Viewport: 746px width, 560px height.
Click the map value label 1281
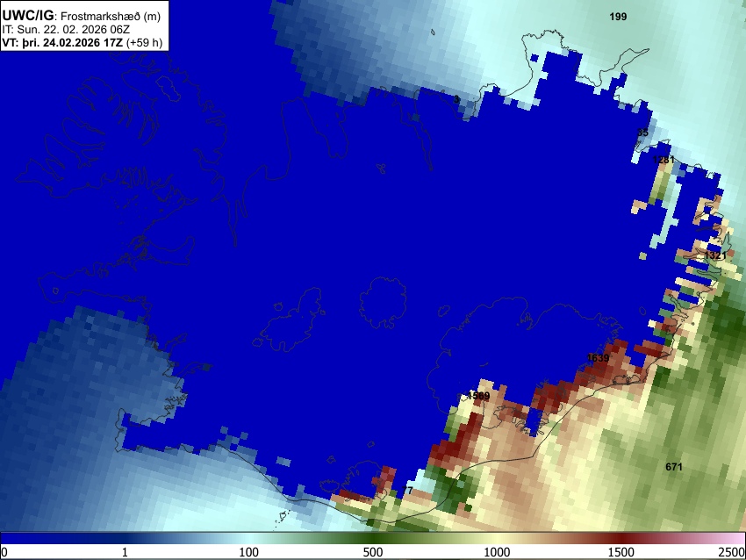[664, 160]
